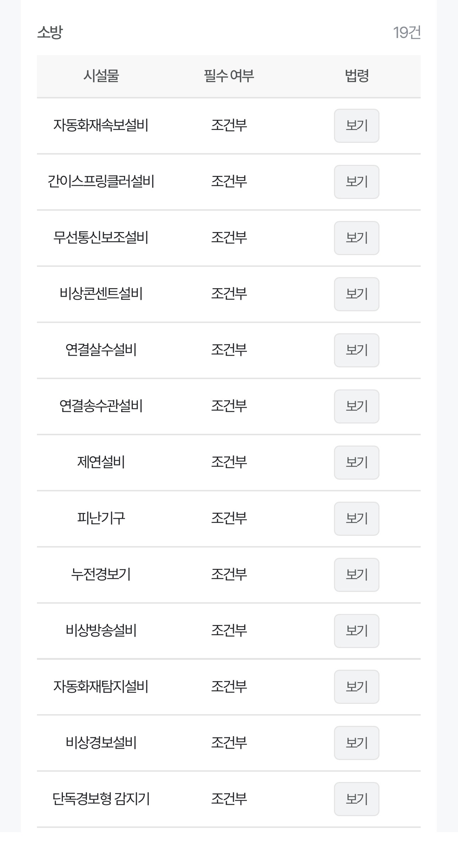Click 보기 button for 비상경보설비

point(356,743)
